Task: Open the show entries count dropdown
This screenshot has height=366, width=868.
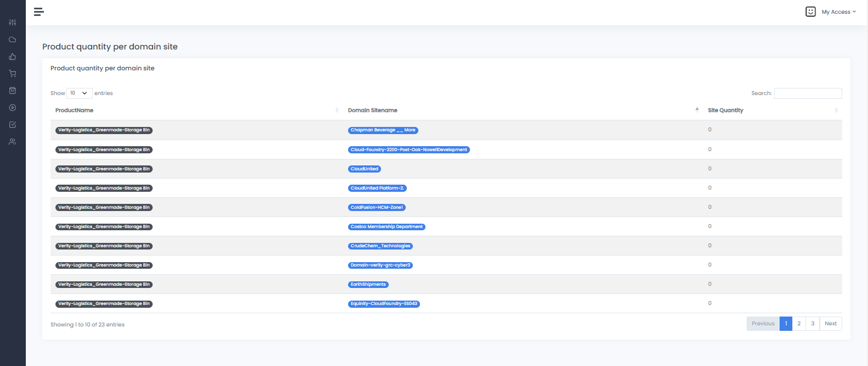Action: click(x=79, y=93)
